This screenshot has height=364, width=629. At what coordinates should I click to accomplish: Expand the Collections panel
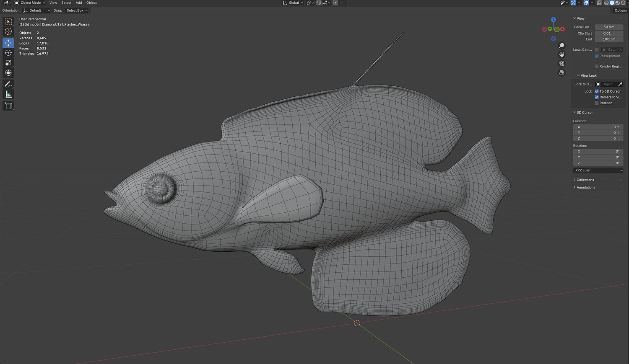click(x=583, y=180)
